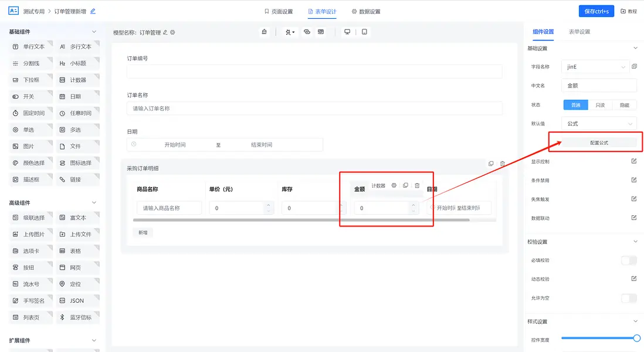Open the 数据联动 edit icon
Viewport: 644px width, 352px height.
click(x=633, y=218)
